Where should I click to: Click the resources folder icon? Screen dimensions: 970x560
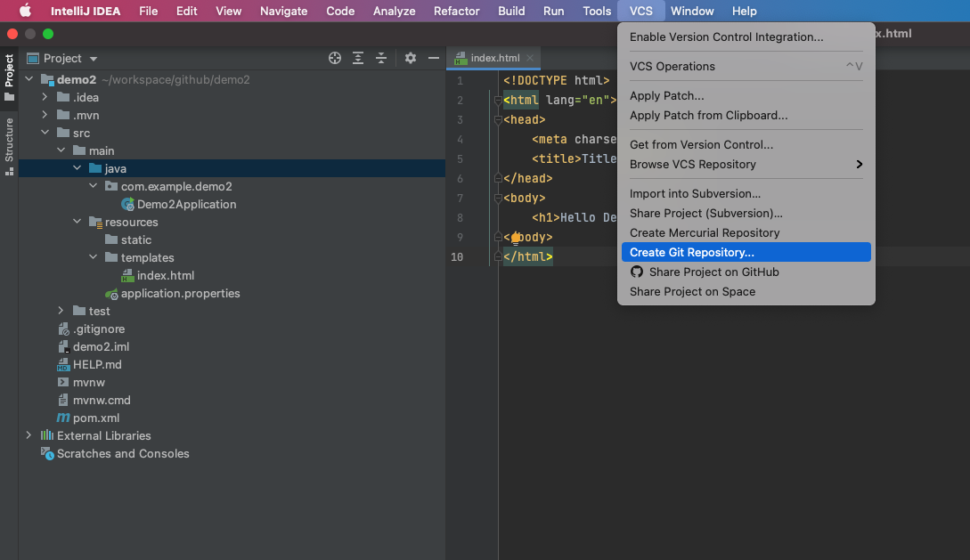[95, 222]
